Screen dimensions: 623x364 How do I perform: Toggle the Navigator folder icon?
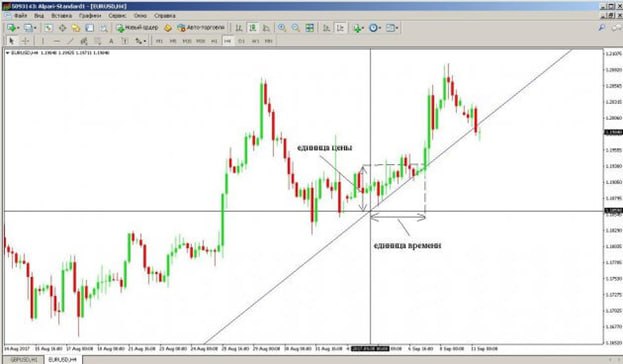[x=76, y=28]
